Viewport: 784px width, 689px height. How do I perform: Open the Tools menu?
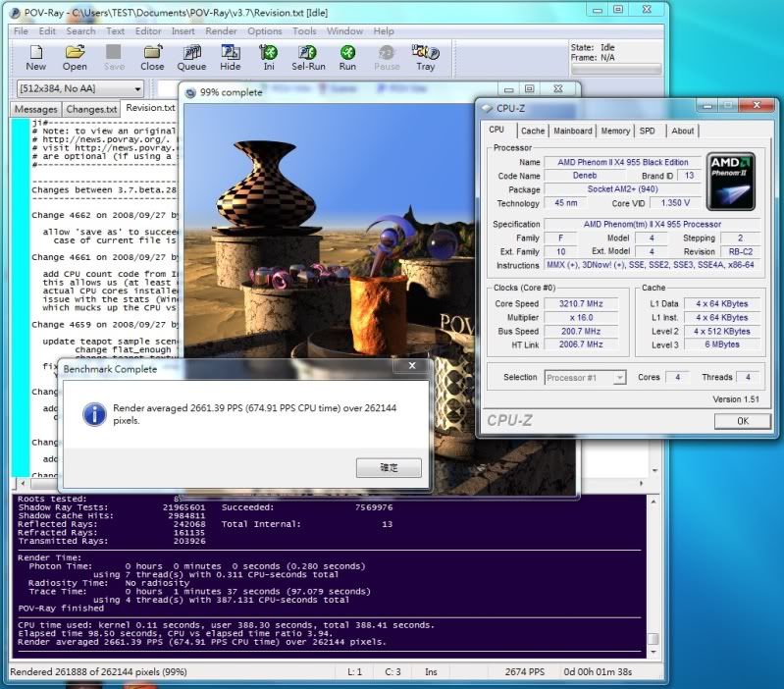[304, 31]
